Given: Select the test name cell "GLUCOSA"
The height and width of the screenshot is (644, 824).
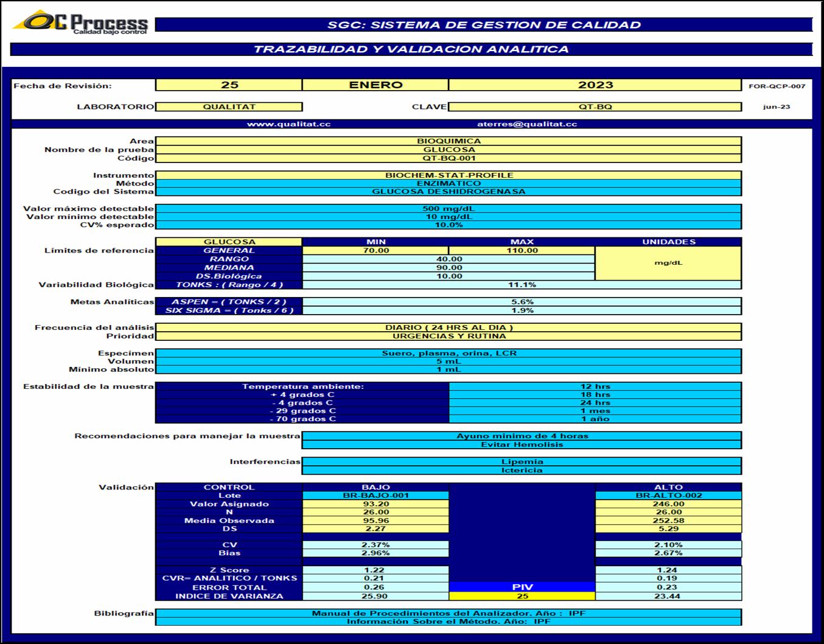Looking at the screenshot, I should tap(449, 149).
